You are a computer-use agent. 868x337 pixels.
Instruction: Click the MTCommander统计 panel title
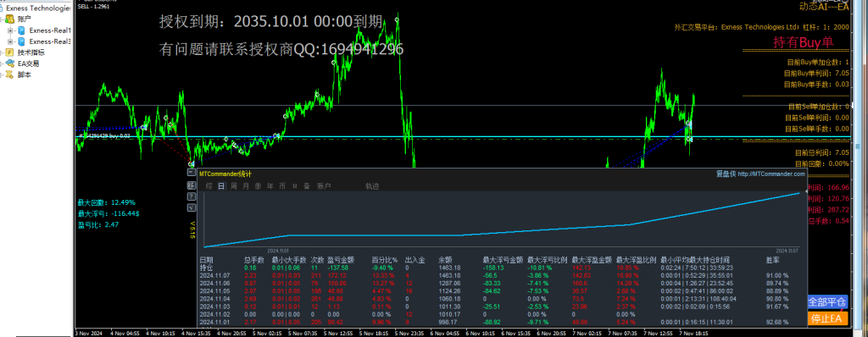pyautogui.click(x=225, y=174)
